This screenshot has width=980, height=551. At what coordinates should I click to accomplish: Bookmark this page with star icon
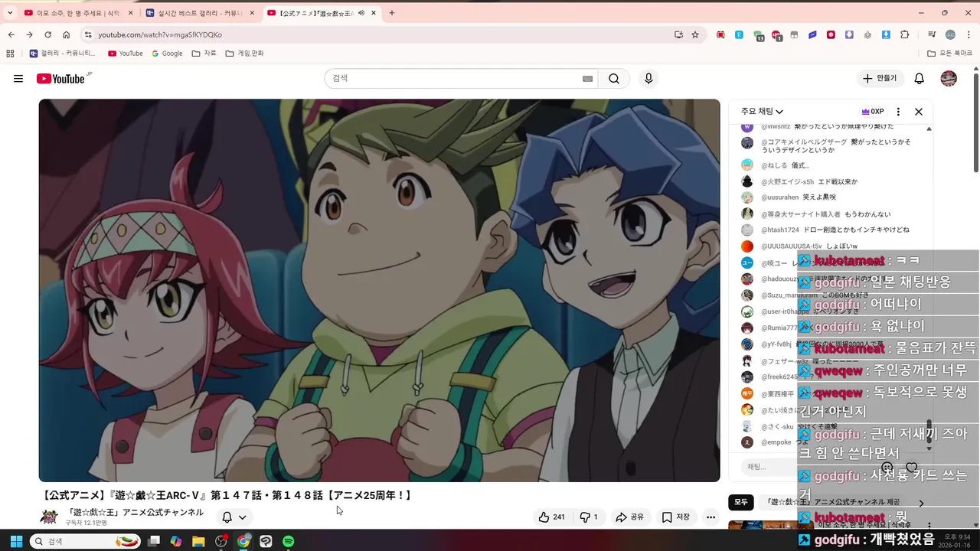(x=695, y=34)
